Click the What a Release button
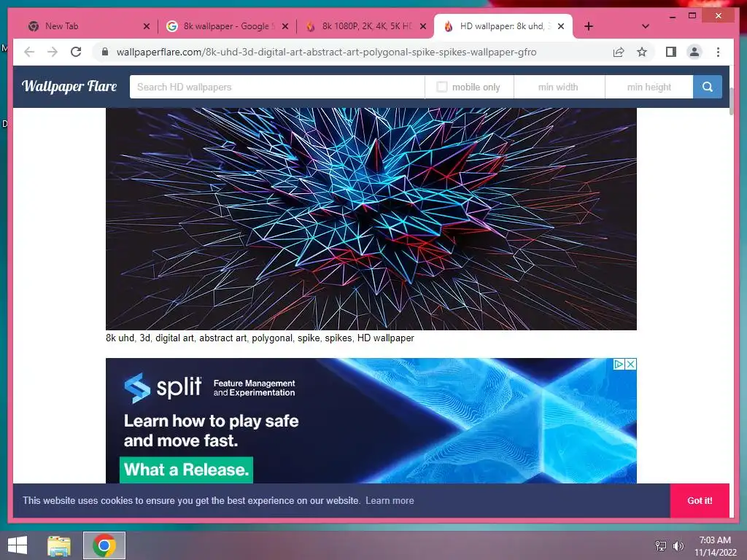 [x=186, y=470]
